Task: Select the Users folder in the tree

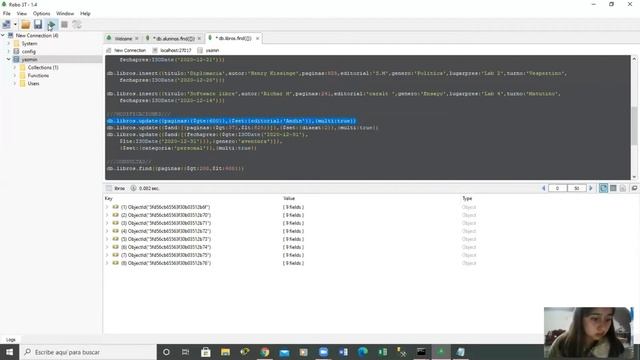Action: tap(33, 83)
